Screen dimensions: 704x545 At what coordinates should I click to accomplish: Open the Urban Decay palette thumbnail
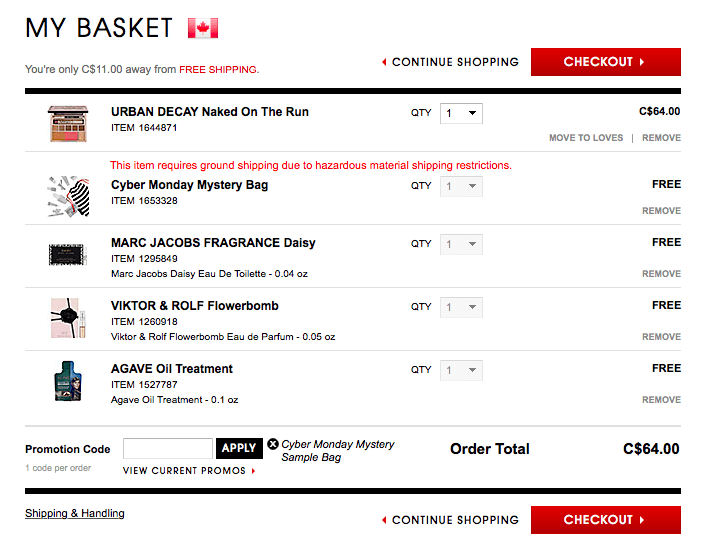(x=68, y=123)
